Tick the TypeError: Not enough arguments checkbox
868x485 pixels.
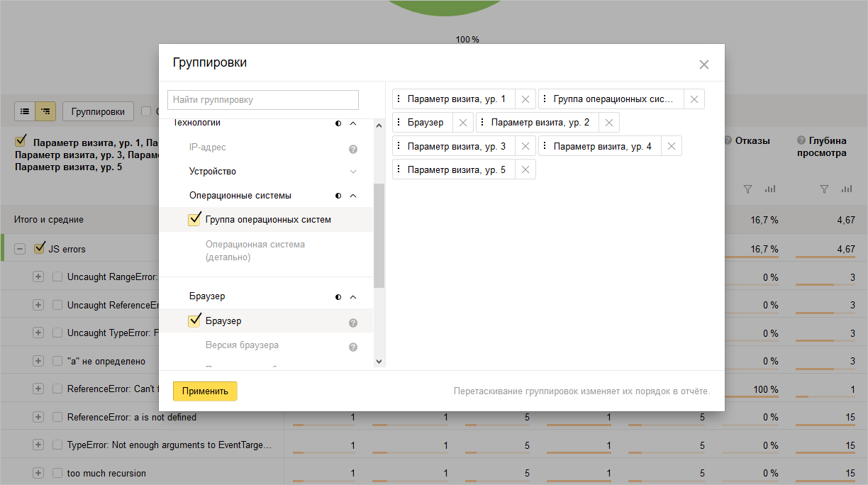pyautogui.click(x=57, y=445)
